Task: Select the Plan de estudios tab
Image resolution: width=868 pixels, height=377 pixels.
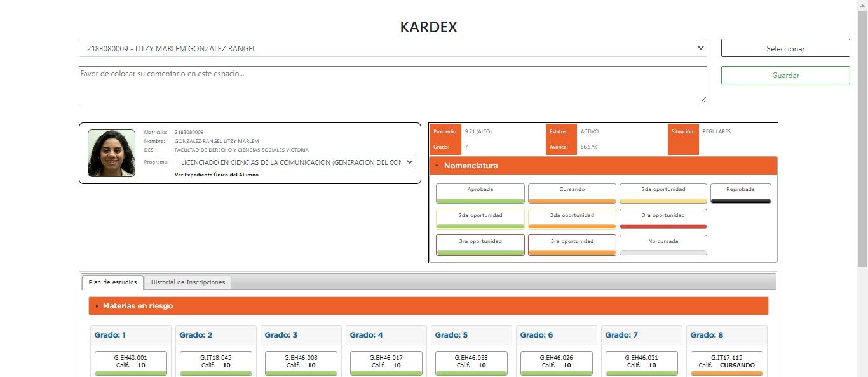Action: (112, 282)
